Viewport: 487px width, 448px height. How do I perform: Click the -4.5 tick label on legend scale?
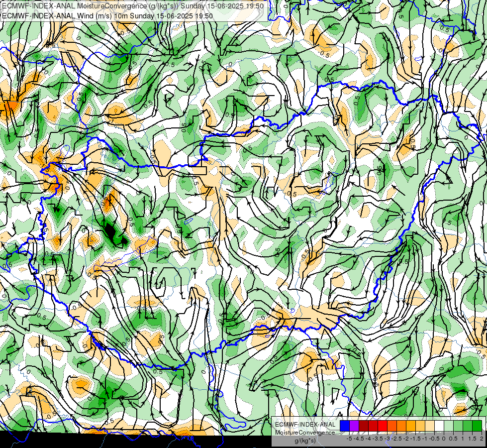coord(359,439)
